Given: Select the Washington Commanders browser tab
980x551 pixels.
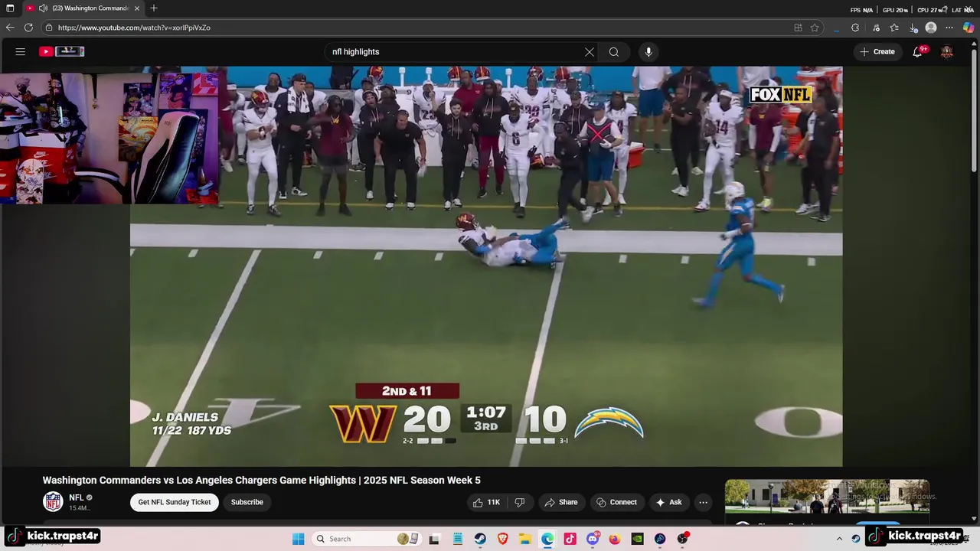Looking at the screenshot, I should coord(84,8).
